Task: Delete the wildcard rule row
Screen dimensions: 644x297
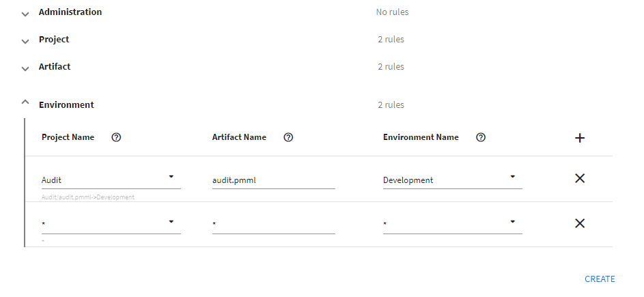Action: [x=580, y=223]
